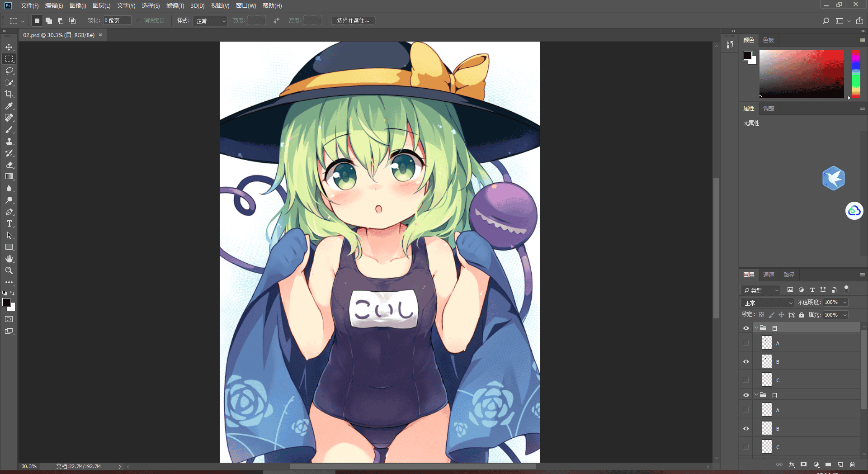
Task: Click the 羽化 feather input field
Action: coord(117,20)
